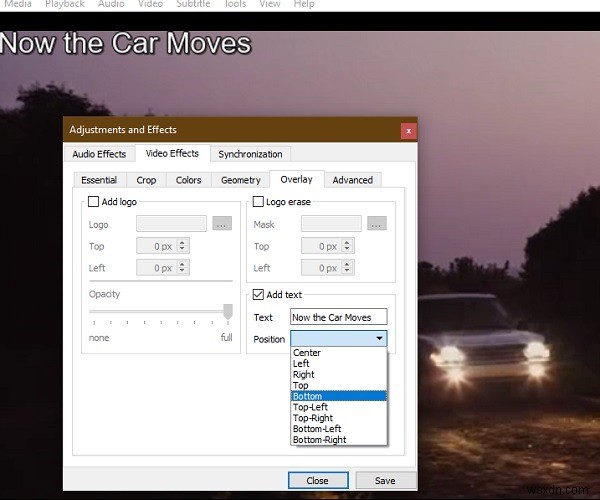Decrease the Add logo Top value

(182, 249)
